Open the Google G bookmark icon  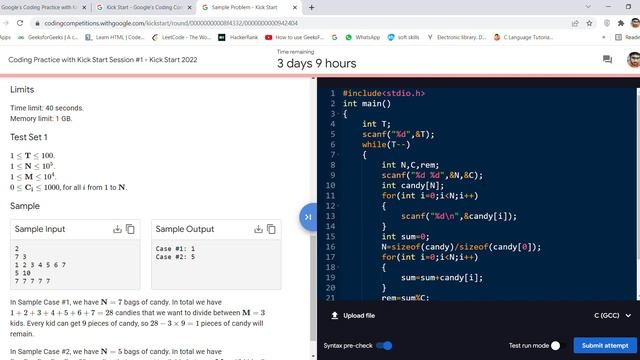334,37
